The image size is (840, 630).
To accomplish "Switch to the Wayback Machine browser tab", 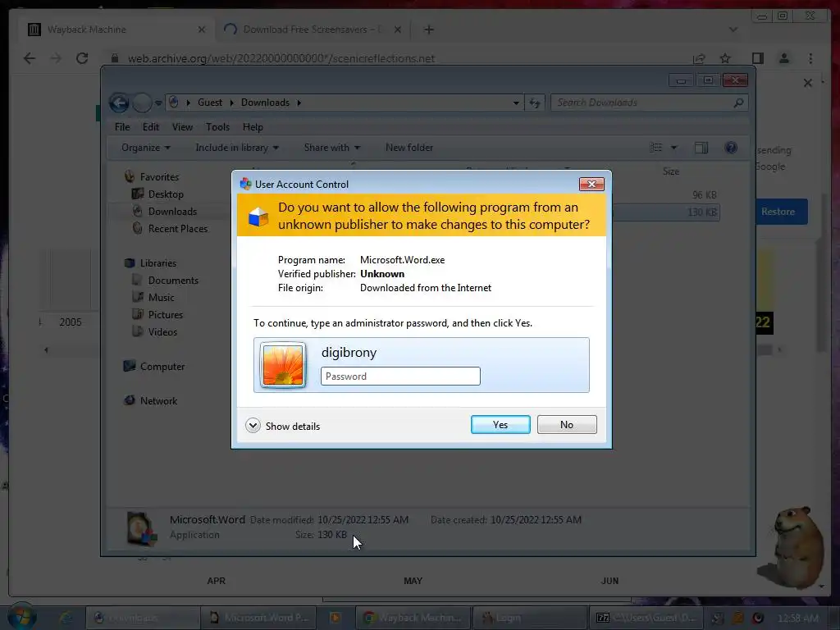I will 116,30.
